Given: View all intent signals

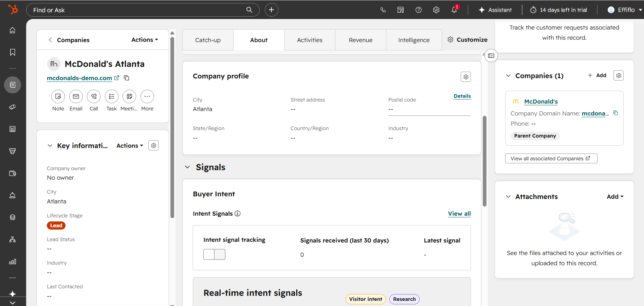Looking at the screenshot, I should pyautogui.click(x=459, y=214).
